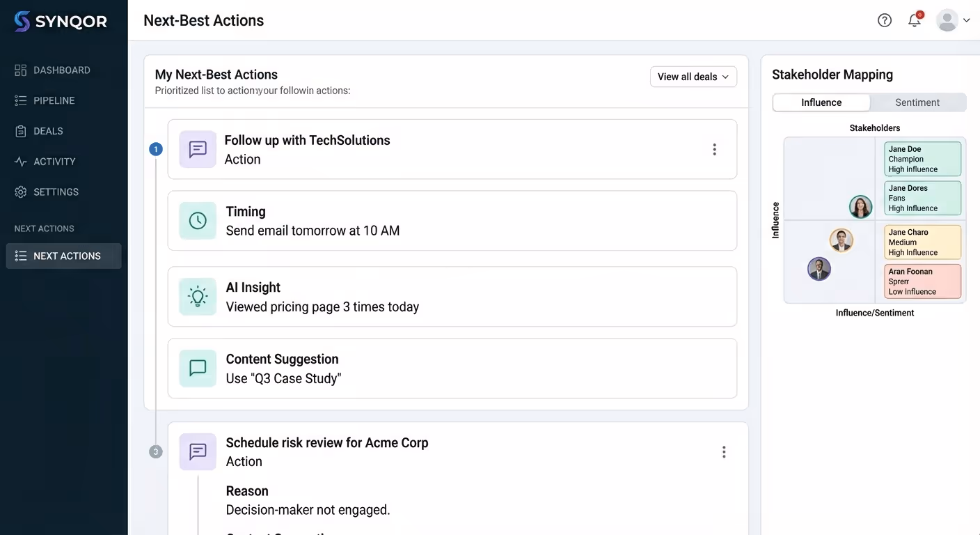Click the TechSolutions action message icon

pos(198,149)
